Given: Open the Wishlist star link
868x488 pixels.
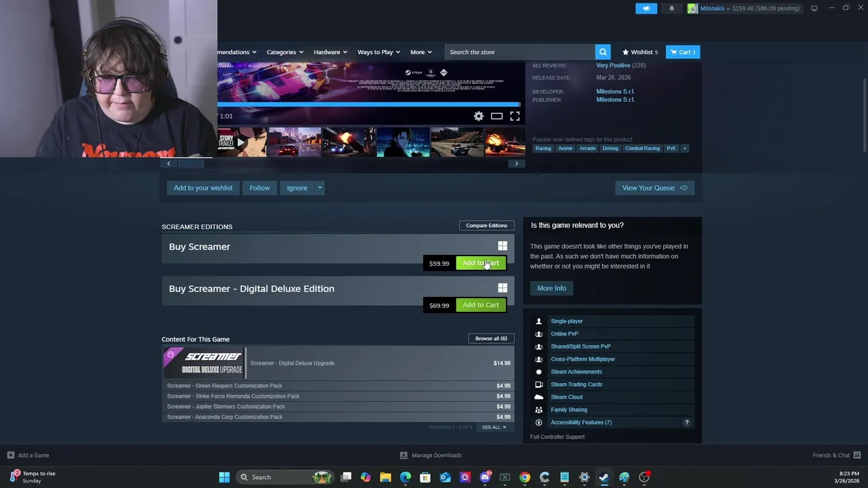Looking at the screenshot, I should (x=640, y=52).
